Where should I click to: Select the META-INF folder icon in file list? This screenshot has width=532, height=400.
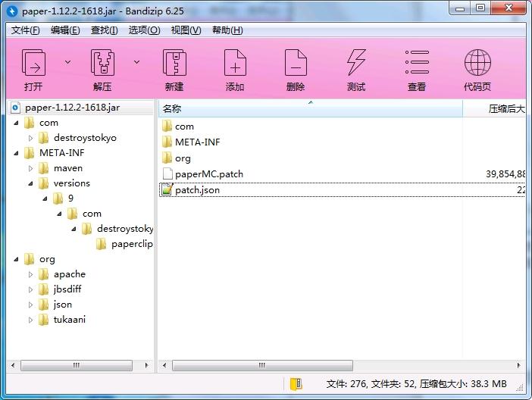coord(167,142)
